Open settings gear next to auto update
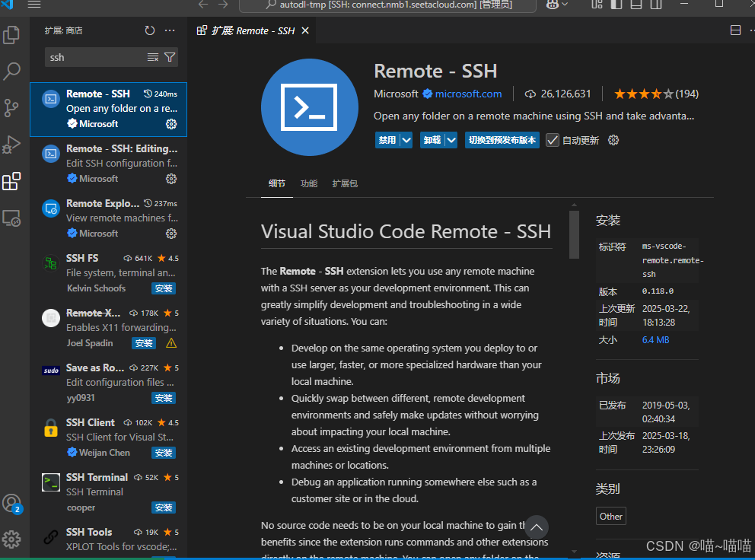755x560 pixels. coord(613,140)
